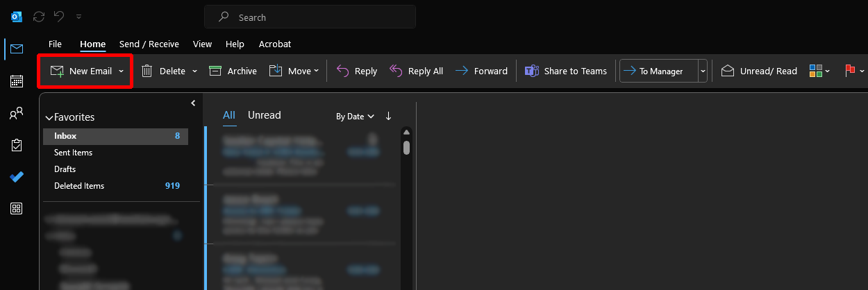
Task: Open the By Date sort dropdown
Action: [x=355, y=117]
